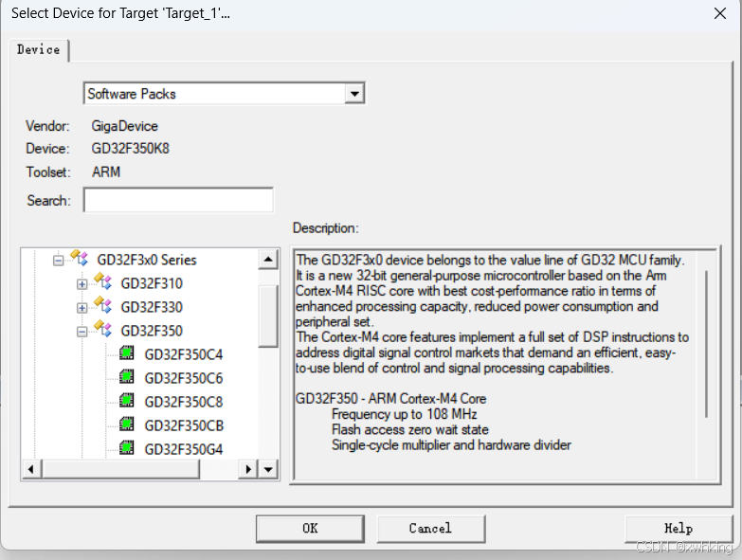Viewport: 742px width, 560px height.
Task: Click the GD32F350K8 device name text
Action: (x=130, y=149)
